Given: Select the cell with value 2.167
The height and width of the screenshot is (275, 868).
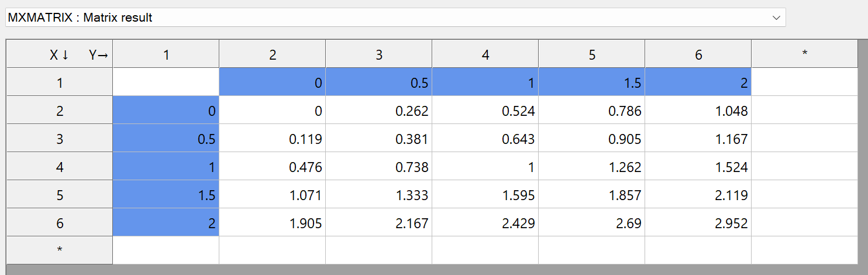Looking at the screenshot, I should pos(379,223).
